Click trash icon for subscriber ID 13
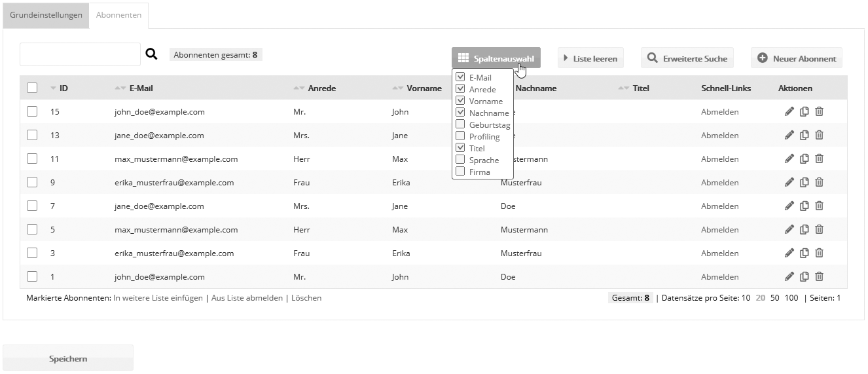 [x=819, y=135]
